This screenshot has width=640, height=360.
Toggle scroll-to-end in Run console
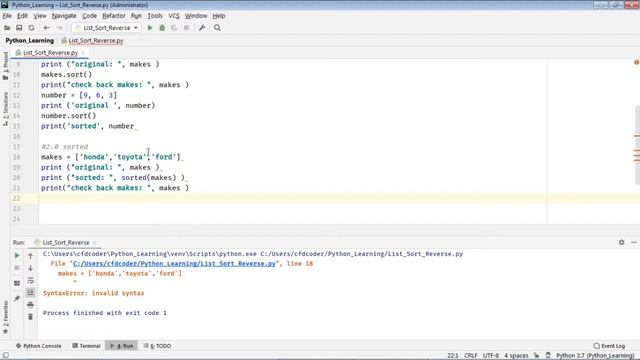pyautogui.click(x=31, y=292)
